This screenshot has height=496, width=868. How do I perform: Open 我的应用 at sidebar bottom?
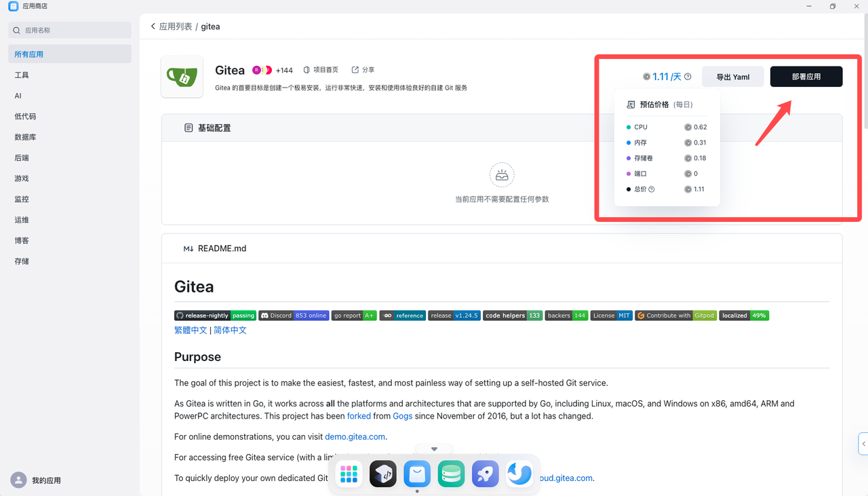point(46,480)
